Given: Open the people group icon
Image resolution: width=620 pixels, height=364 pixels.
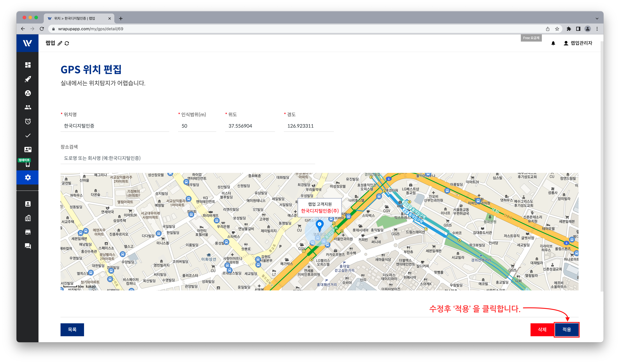Looking at the screenshot, I should 28,107.
